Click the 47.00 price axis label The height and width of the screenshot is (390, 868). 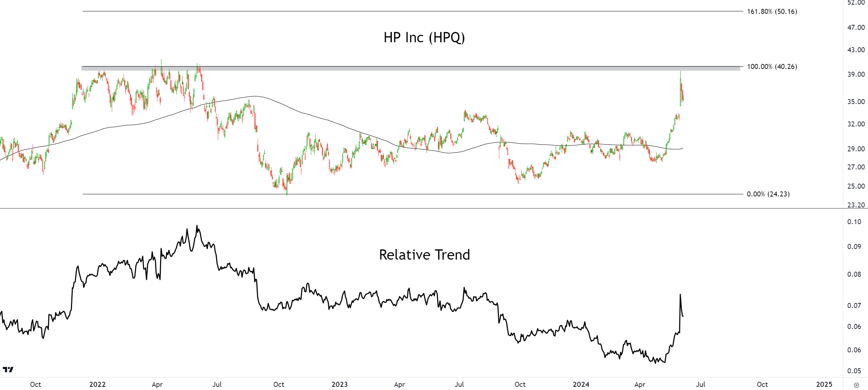[x=856, y=27]
